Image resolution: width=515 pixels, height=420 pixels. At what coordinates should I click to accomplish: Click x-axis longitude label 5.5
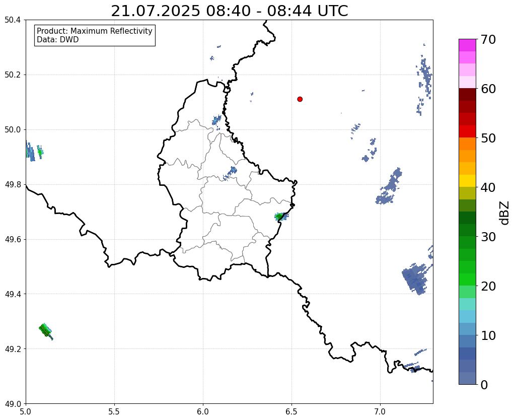[114, 411]
